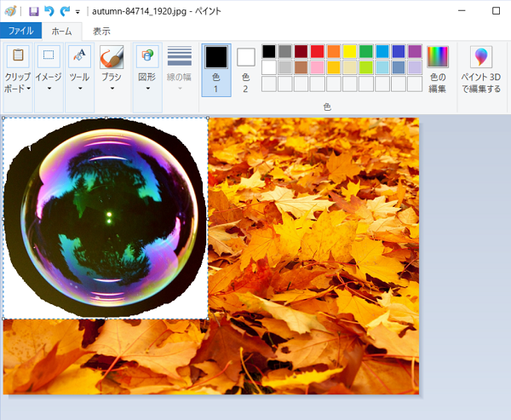The height and width of the screenshot is (420, 511).
Task: Minimize the Paint window
Action: tap(462, 11)
